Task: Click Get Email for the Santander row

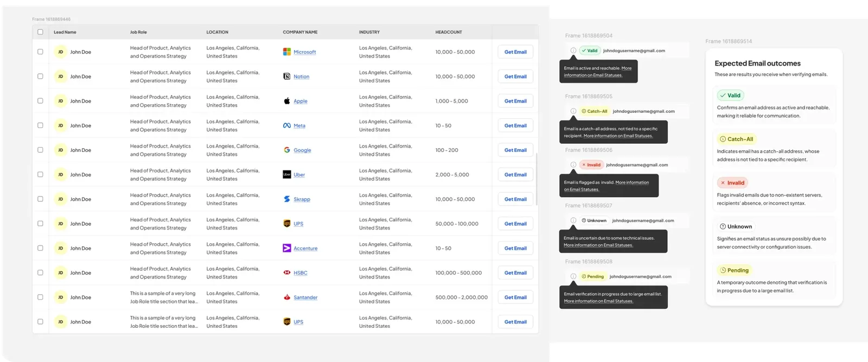Action: (x=515, y=297)
